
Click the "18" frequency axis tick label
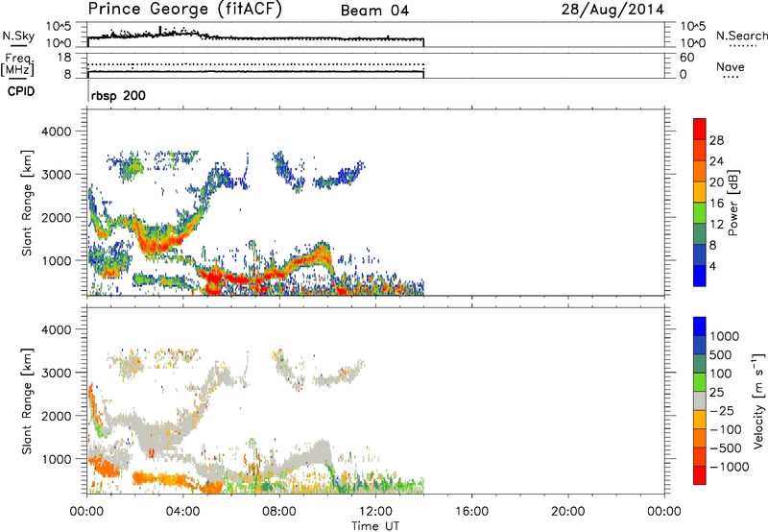click(x=64, y=58)
